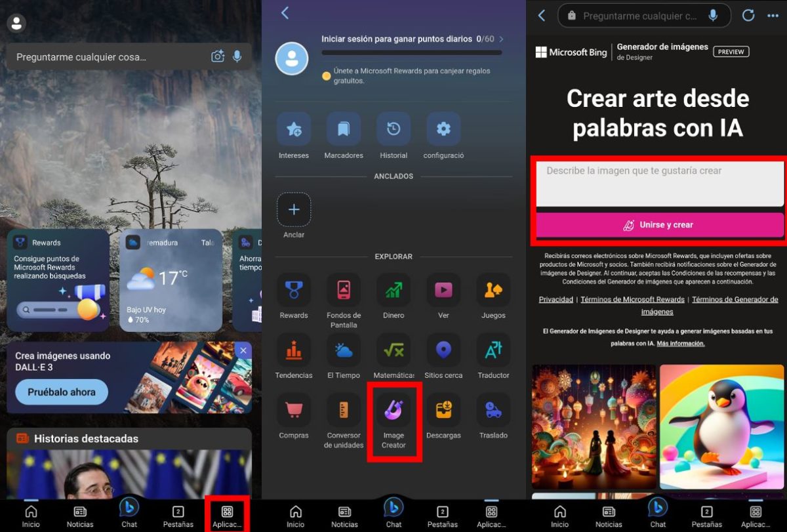787x532 pixels.
Task: Open the Traslado app
Action: [x=493, y=416]
